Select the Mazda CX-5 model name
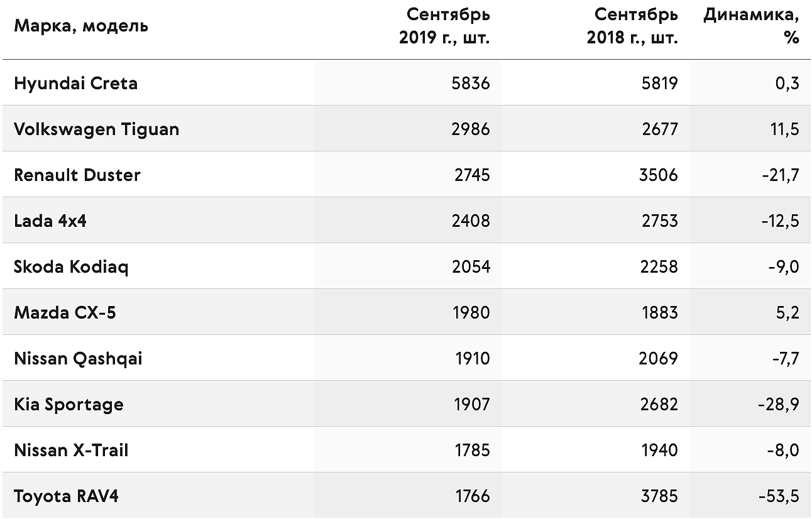This screenshot has width=812, height=519. pyautogui.click(x=65, y=312)
